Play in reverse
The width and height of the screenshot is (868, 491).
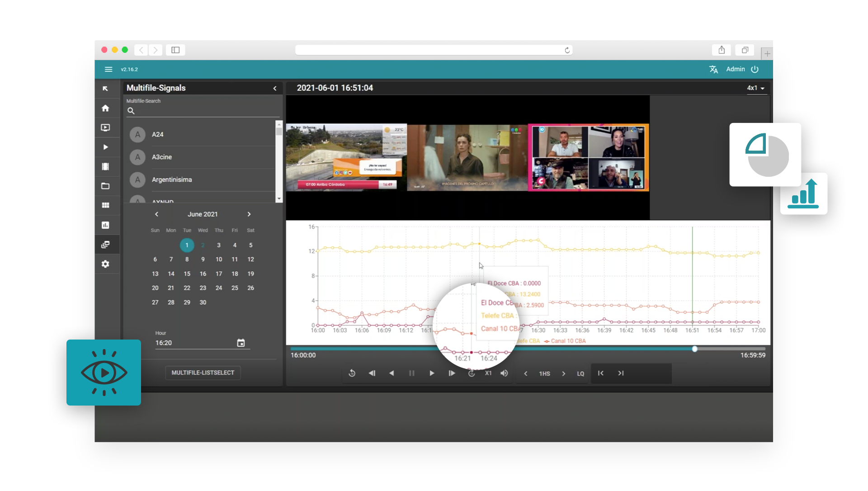tap(392, 373)
